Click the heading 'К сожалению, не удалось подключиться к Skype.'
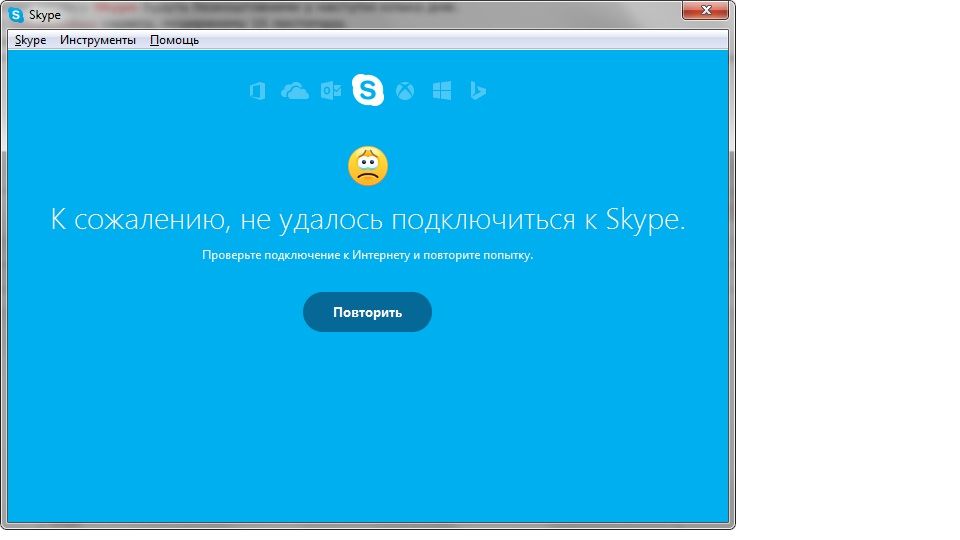 368,219
